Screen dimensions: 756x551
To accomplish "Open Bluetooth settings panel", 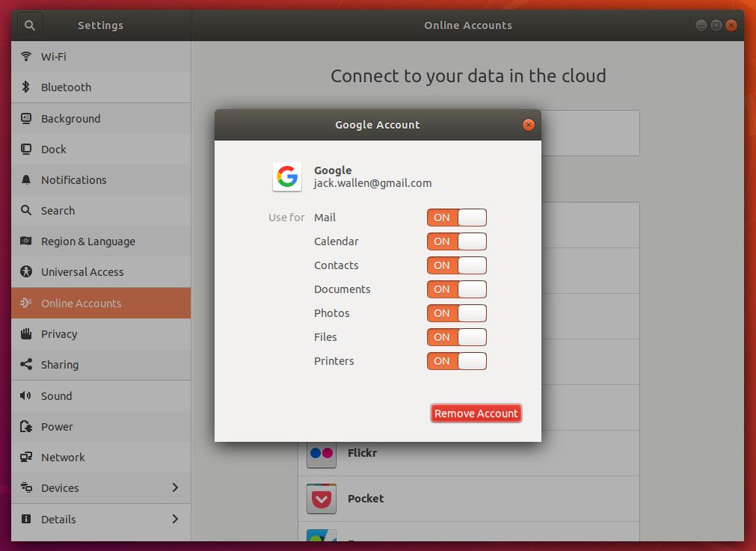I will (101, 87).
